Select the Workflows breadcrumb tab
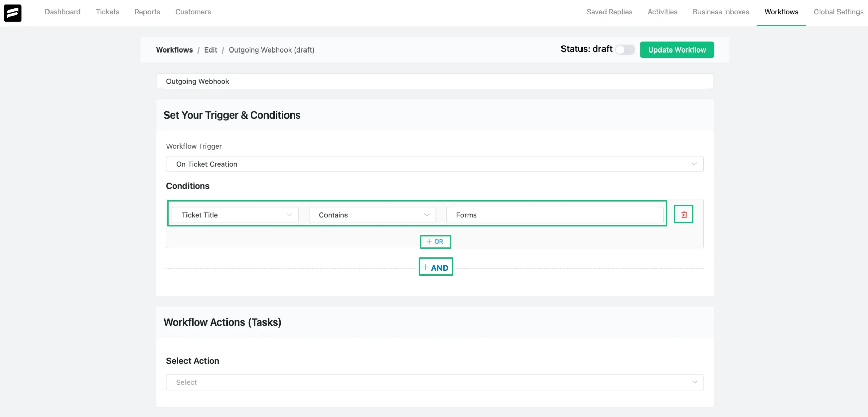Viewport: 868px width, 417px height. pos(174,49)
